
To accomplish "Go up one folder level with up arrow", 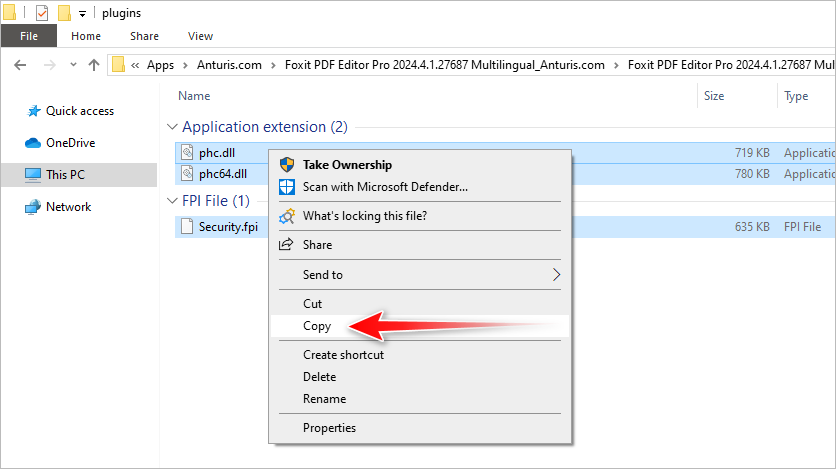I will [94, 65].
